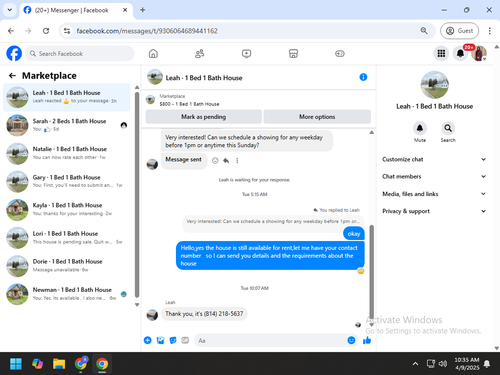
Task: Open the Facebook menu grid icon
Action: click(441, 53)
